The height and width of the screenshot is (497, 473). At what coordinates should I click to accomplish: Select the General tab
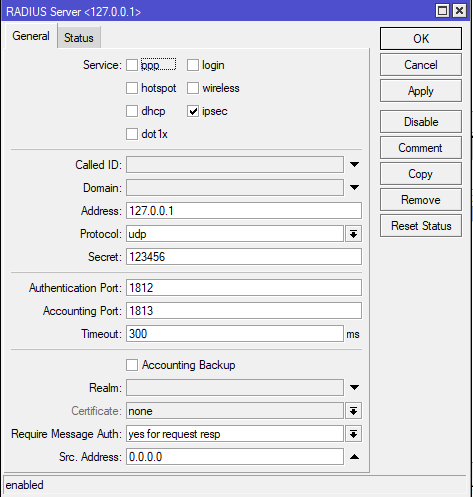coord(31,36)
